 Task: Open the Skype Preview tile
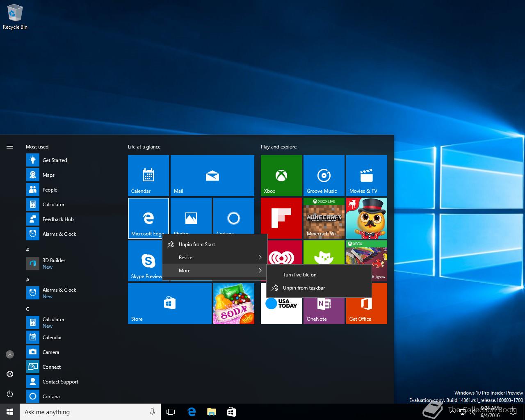pos(145,261)
